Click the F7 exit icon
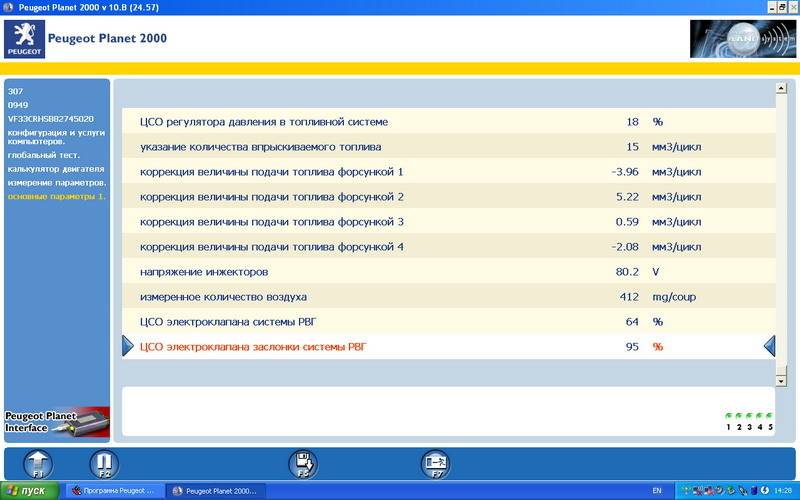This screenshot has width=800, height=500. [435, 463]
